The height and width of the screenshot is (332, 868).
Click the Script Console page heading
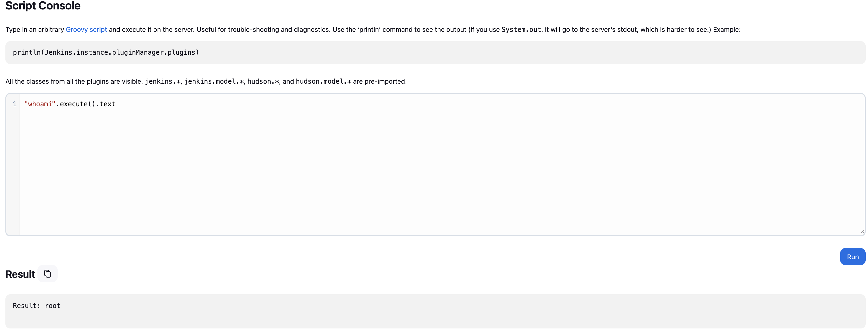[x=43, y=6]
